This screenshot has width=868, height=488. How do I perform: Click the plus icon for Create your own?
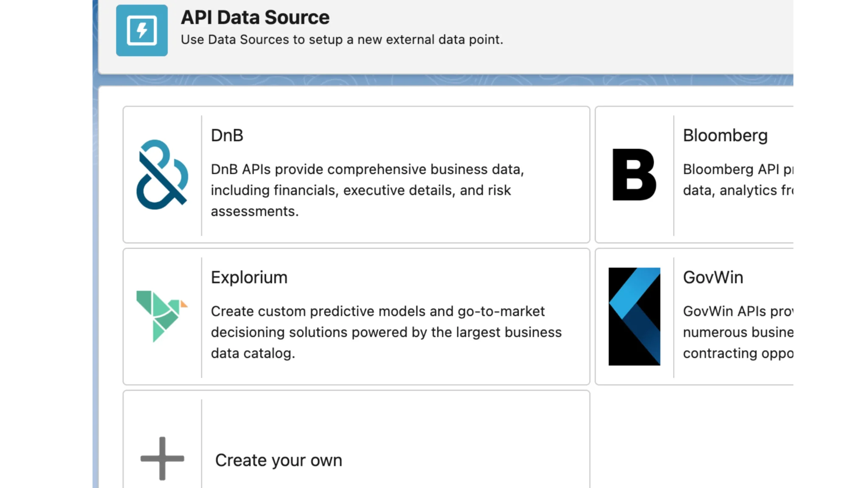tap(162, 458)
